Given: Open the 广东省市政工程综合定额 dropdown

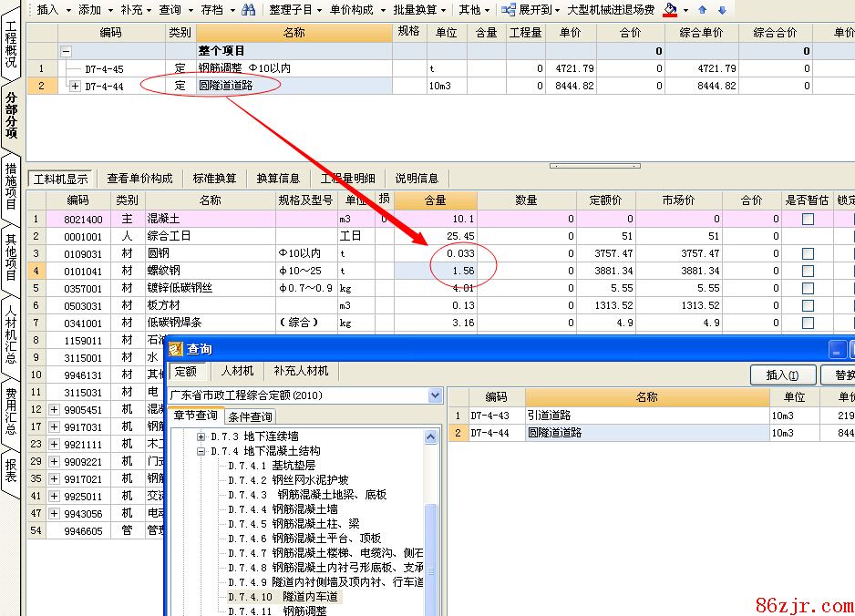Looking at the screenshot, I should (436, 396).
